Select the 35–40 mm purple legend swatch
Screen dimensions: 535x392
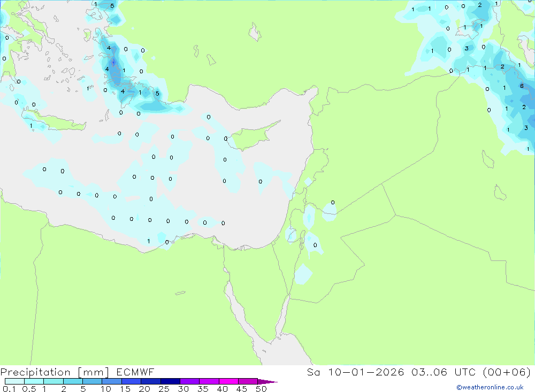209,381
